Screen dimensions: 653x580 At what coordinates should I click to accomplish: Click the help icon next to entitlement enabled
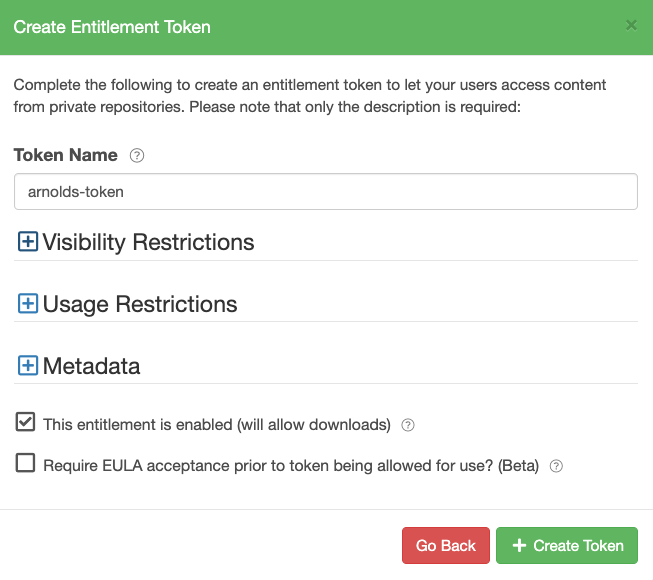click(x=408, y=425)
